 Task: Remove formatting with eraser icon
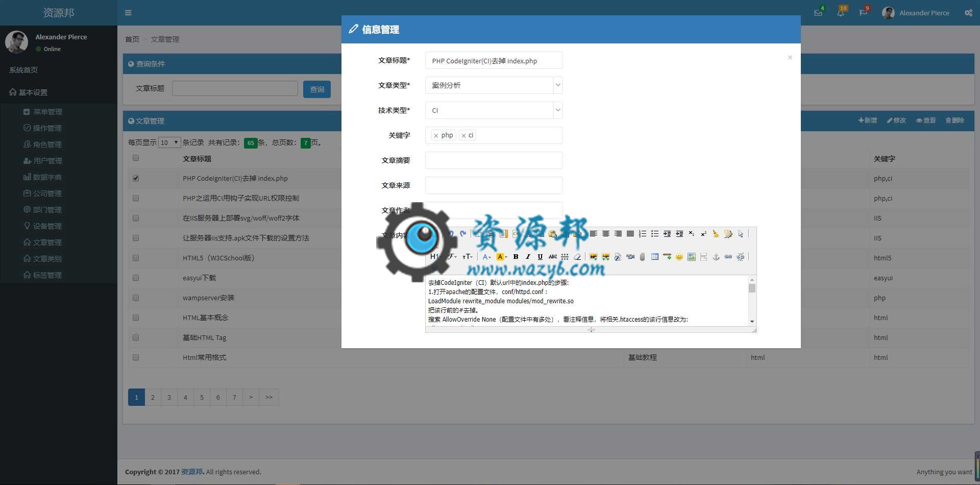click(577, 257)
